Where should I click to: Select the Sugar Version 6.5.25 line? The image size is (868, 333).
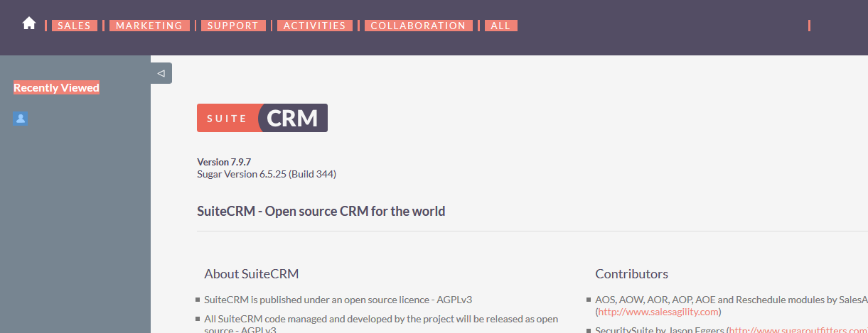pos(267,174)
